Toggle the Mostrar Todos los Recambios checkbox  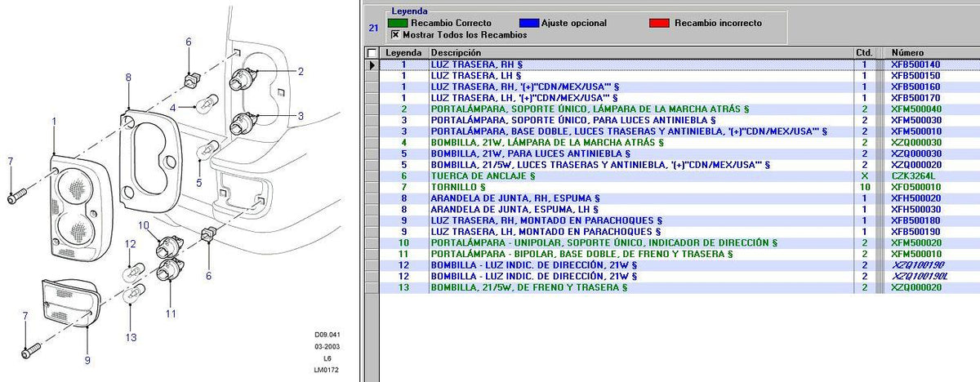[x=396, y=35]
